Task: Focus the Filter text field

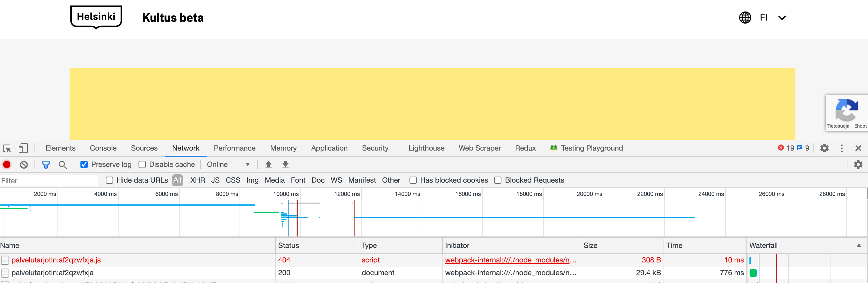Action: 49,181
